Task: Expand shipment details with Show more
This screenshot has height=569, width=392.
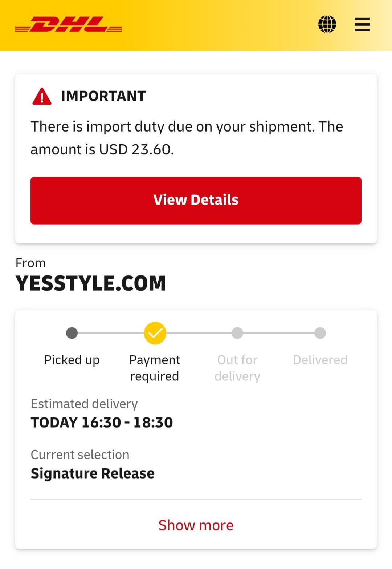Action: (x=196, y=525)
